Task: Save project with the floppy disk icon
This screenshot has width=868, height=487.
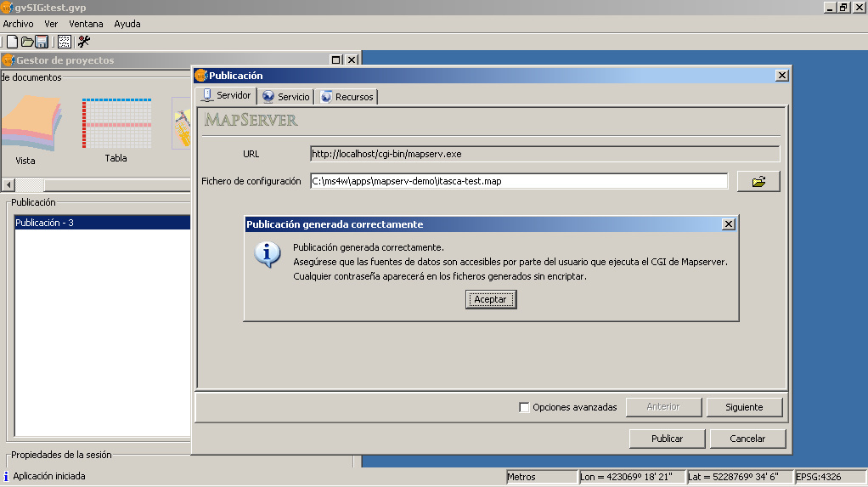Action: click(x=41, y=42)
